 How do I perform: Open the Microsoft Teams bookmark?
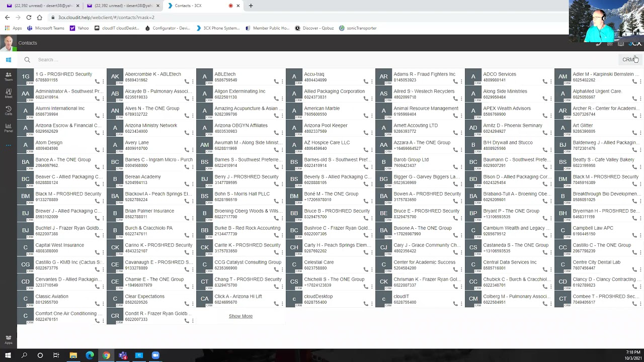pyautogui.click(x=46, y=28)
